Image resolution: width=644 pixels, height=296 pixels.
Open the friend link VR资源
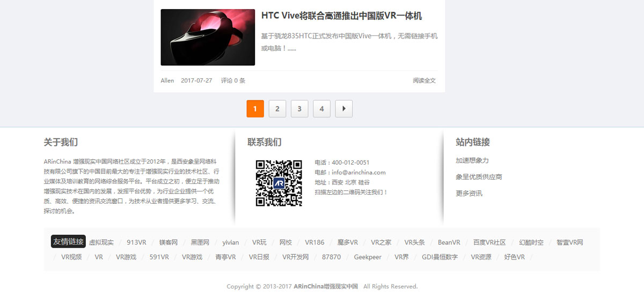coord(481,257)
